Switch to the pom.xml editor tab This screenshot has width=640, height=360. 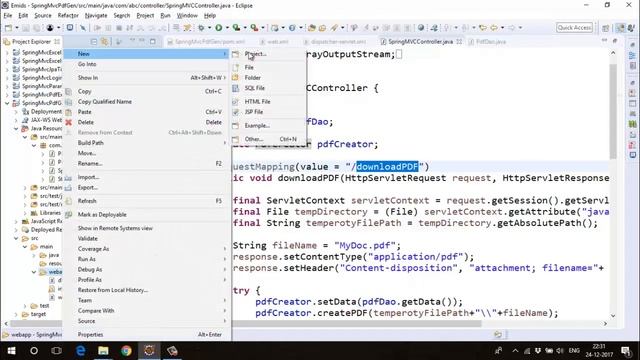(206, 42)
